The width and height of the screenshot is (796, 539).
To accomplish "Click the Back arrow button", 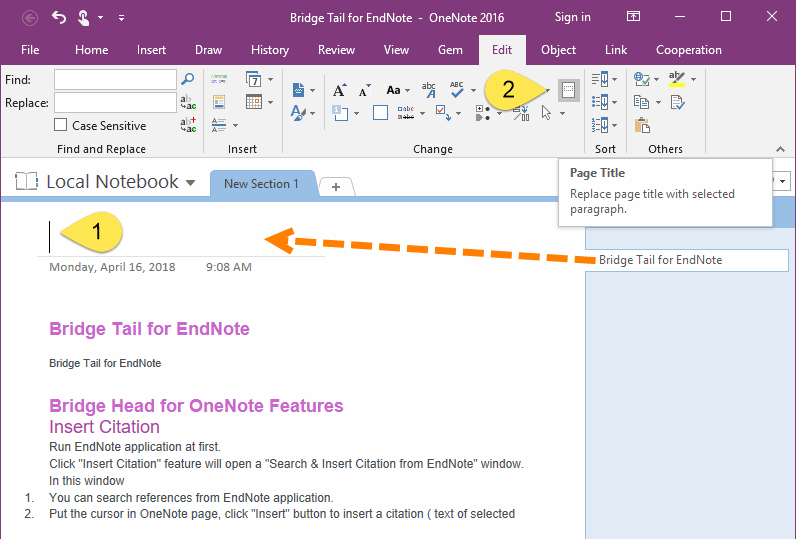I will click(x=30, y=18).
